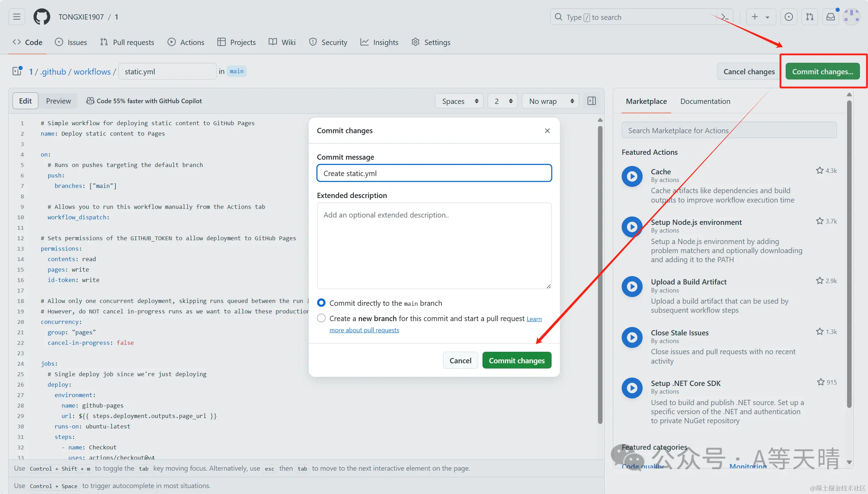
Task: Open the Spaces indent mode dropdown
Action: click(459, 101)
